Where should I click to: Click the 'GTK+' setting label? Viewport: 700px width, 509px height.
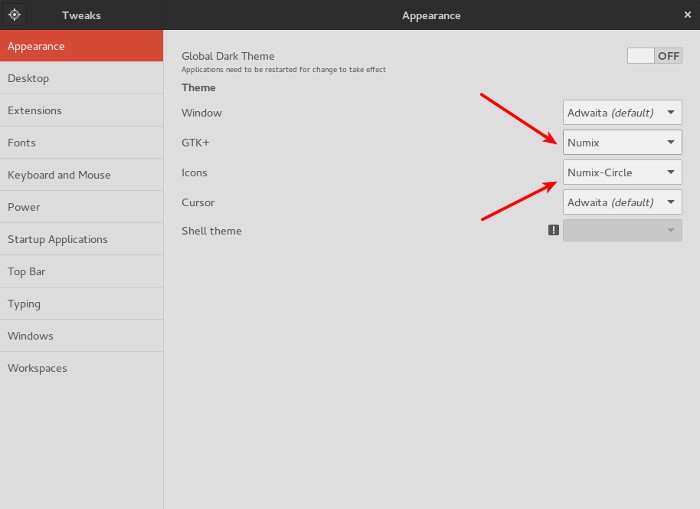(x=195, y=143)
